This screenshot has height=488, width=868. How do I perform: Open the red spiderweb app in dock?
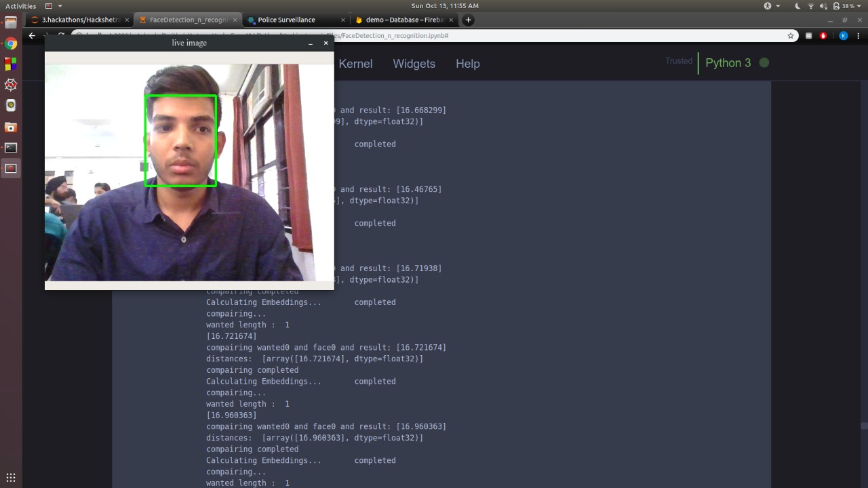coord(11,85)
